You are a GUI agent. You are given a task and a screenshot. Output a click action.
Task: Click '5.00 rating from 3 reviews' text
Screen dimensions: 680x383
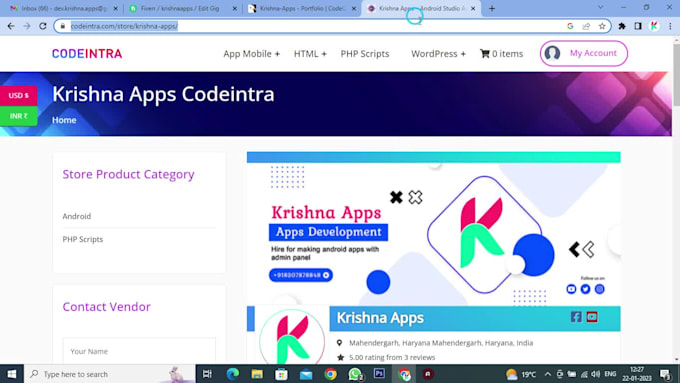(x=392, y=357)
